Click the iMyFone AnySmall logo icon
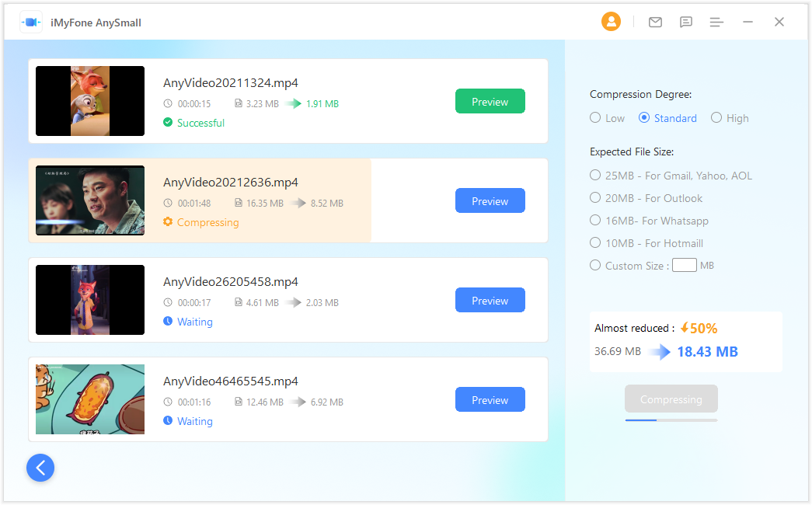This screenshot has width=812, height=505. click(x=31, y=23)
